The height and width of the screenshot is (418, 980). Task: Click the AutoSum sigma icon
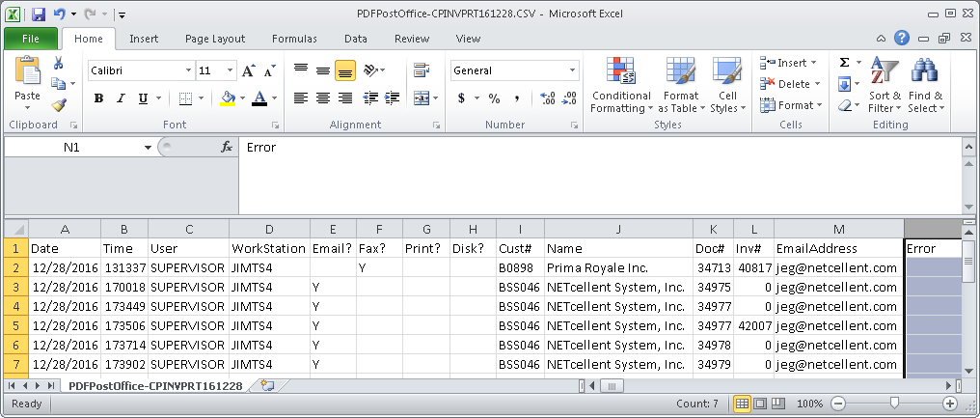(x=844, y=63)
